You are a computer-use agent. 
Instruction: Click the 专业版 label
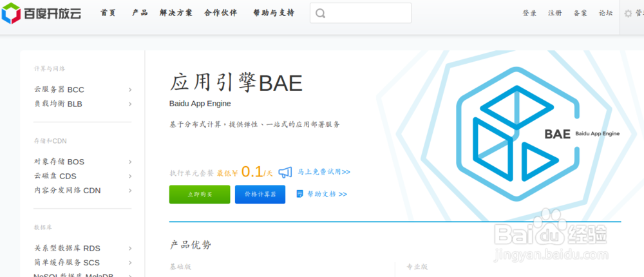(x=417, y=267)
